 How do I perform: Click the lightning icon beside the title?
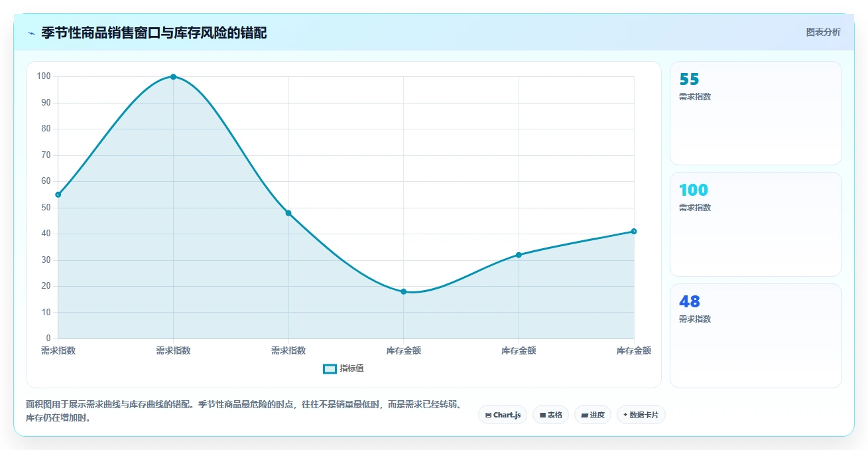[x=31, y=33]
